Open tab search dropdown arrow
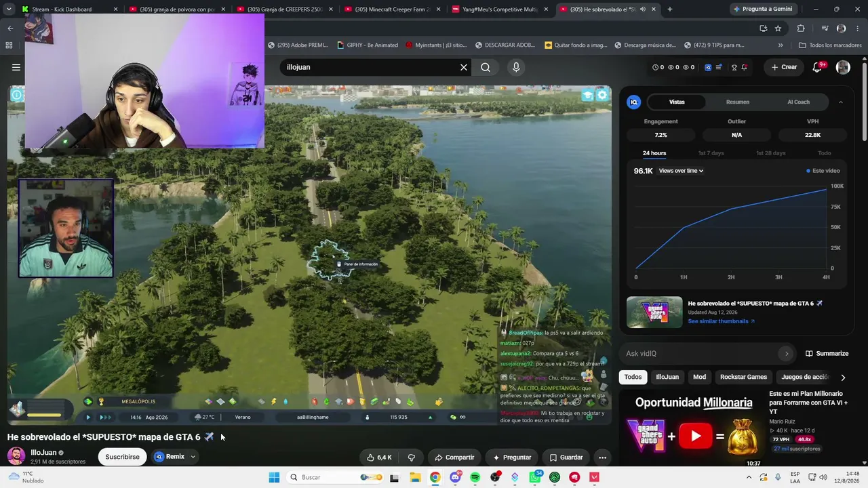868x488 pixels. pos(9,9)
